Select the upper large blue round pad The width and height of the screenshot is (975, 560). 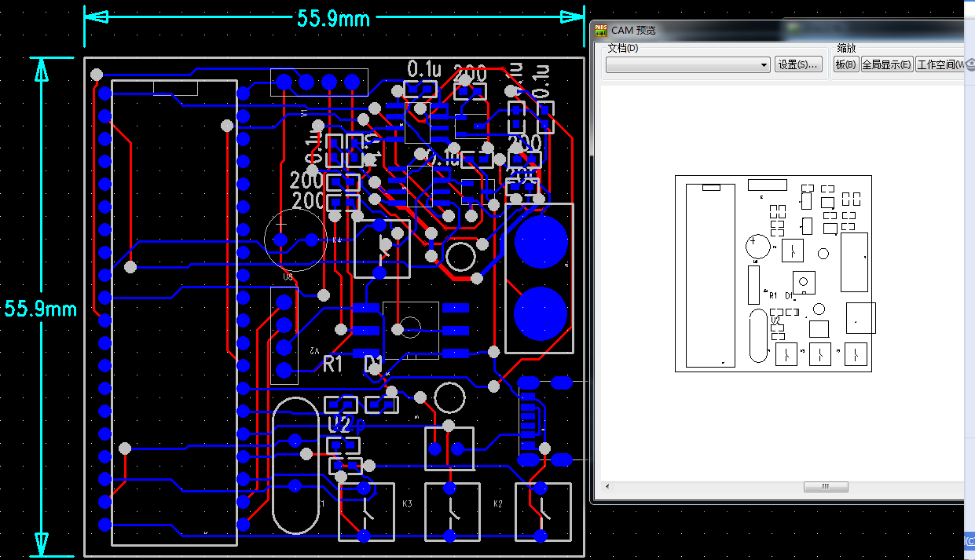click(541, 242)
